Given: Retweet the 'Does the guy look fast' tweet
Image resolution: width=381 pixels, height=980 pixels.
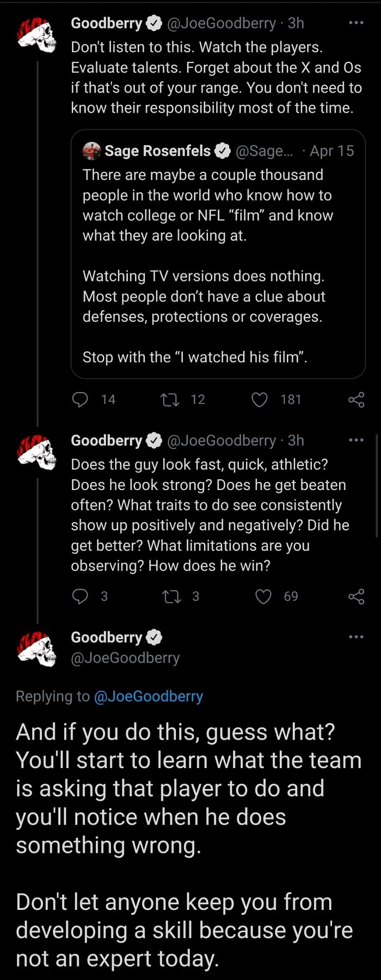Looking at the screenshot, I should point(170,597).
